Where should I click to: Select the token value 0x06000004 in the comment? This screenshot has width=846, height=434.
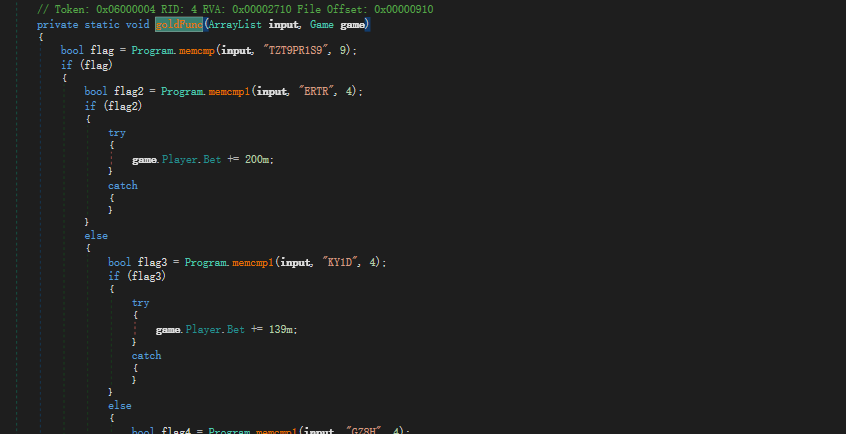pyautogui.click(x=126, y=10)
